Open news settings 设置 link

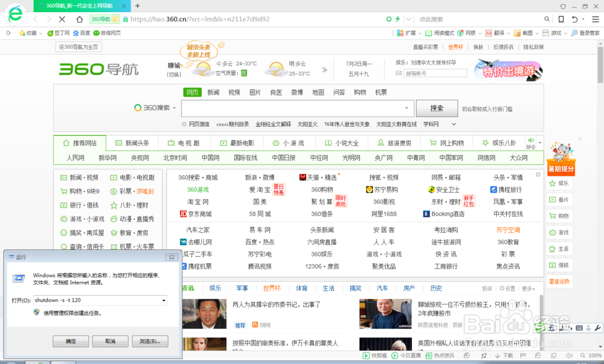(x=507, y=289)
